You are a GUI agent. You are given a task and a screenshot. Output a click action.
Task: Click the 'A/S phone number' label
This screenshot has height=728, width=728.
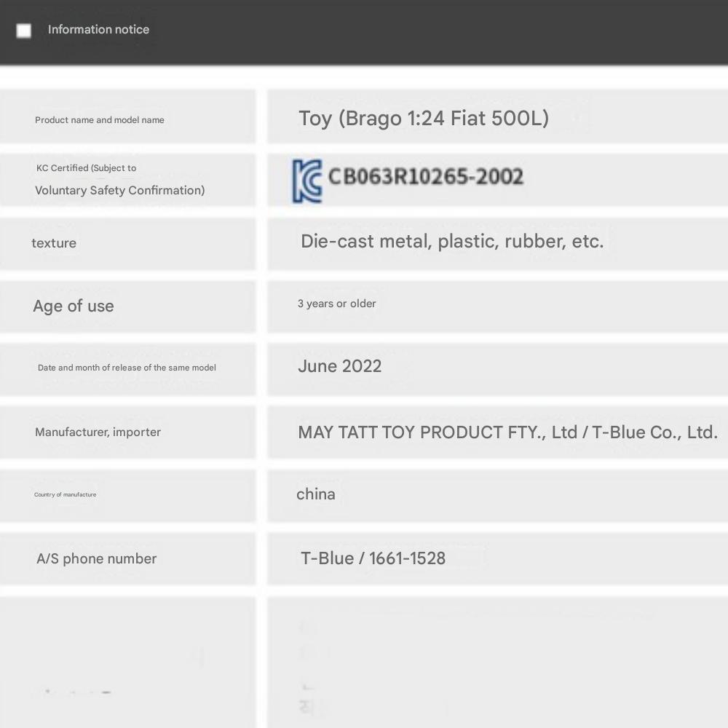(97, 558)
